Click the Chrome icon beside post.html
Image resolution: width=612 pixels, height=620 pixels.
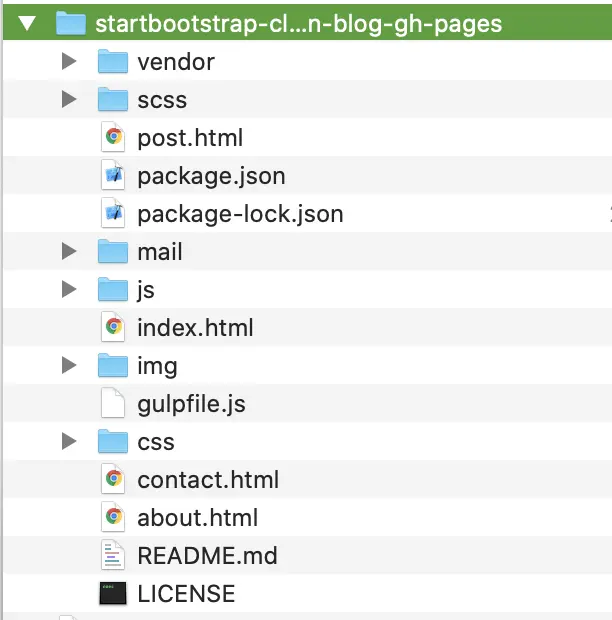(x=113, y=137)
